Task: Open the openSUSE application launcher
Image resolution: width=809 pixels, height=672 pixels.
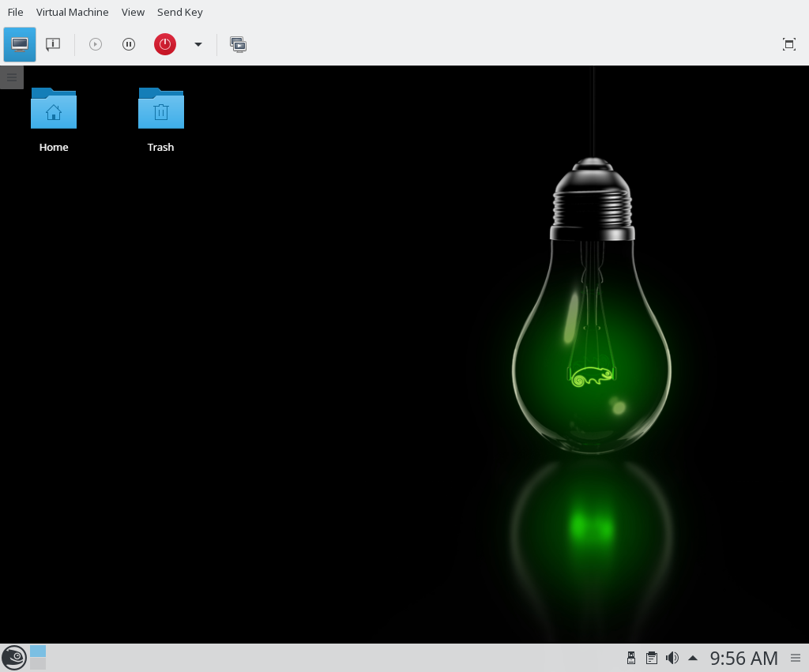Action: coord(14,658)
